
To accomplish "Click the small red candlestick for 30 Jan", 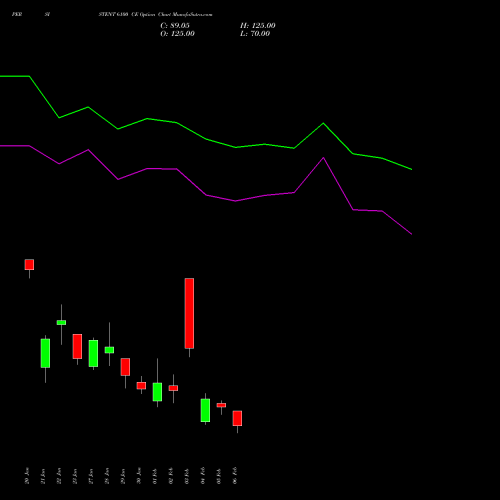I will click(x=141, y=386).
